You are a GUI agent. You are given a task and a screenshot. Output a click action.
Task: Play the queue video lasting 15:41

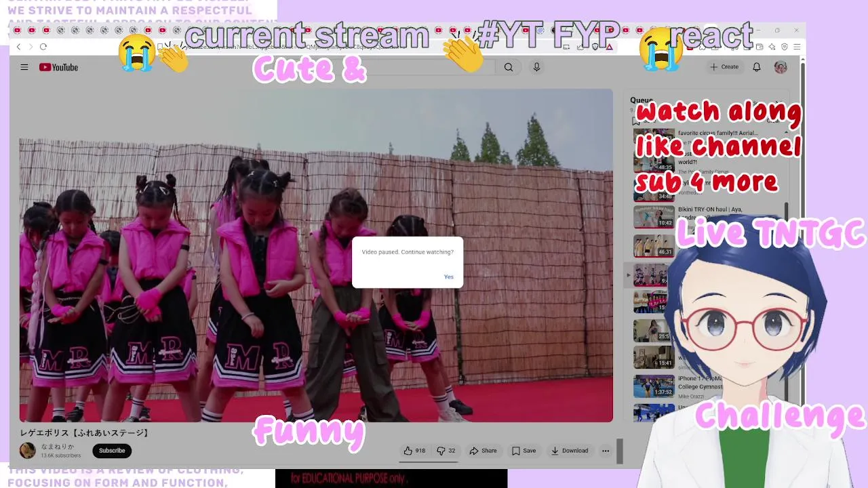654,357
